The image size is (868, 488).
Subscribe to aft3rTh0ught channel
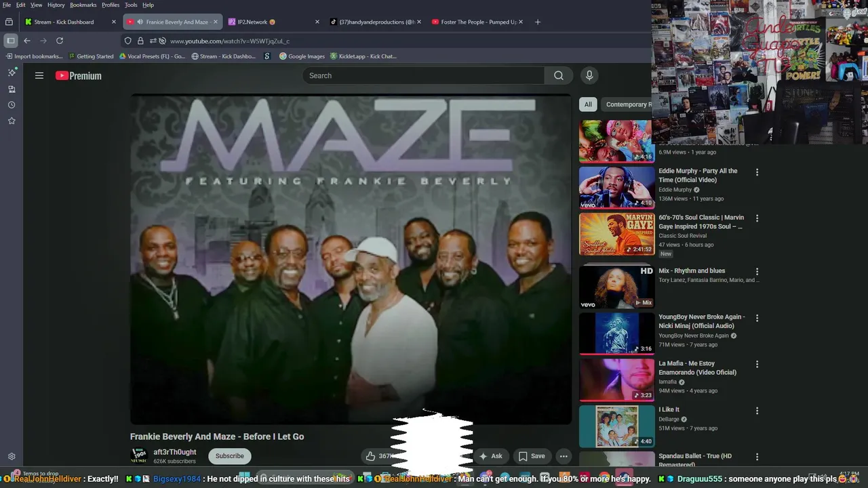click(x=230, y=456)
